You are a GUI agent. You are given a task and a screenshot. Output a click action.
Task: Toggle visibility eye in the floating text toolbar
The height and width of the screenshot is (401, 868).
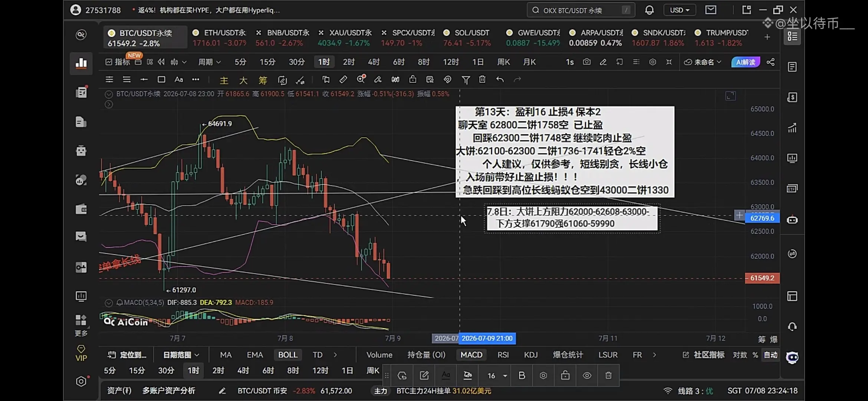(x=587, y=375)
